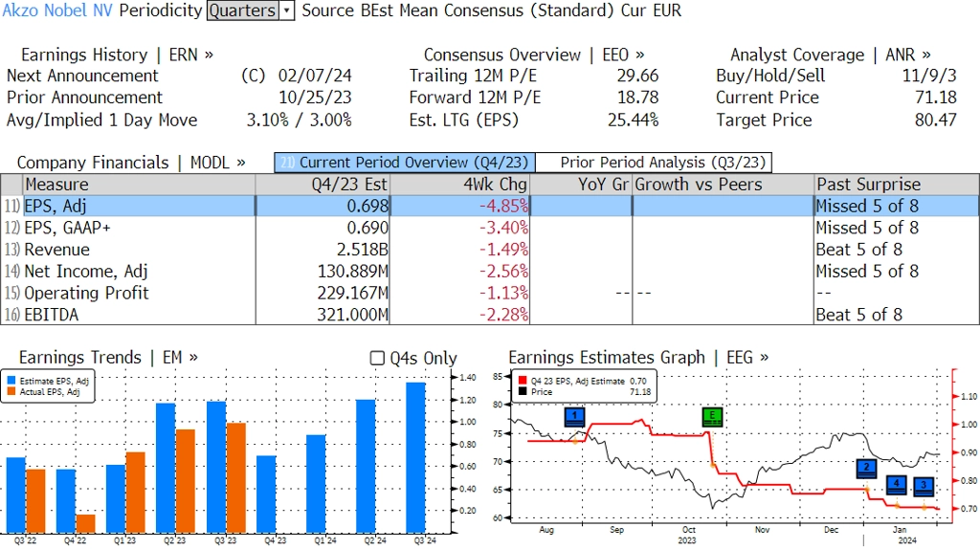Open the Akzo Nobel NV security link

click(57, 11)
